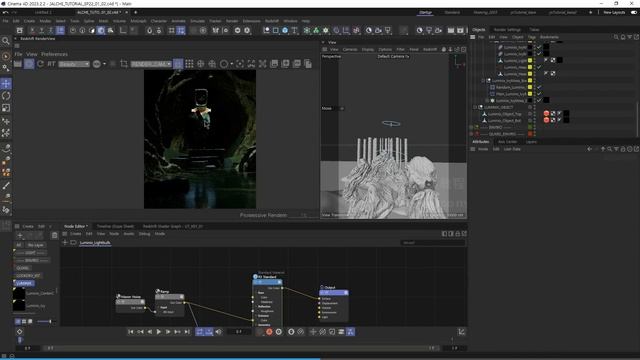Go to the end of the animation

pos(187,332)
